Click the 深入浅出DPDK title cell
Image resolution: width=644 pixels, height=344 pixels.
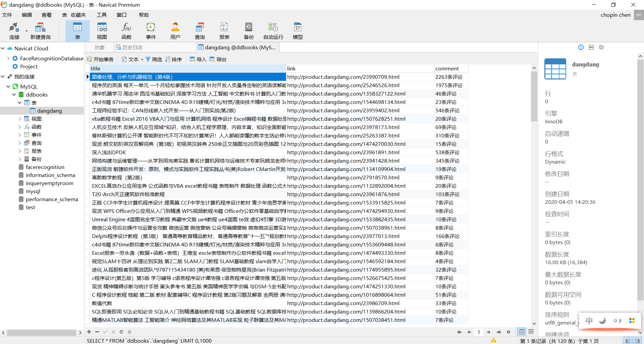pyautogui.click(x=188, y=152)
